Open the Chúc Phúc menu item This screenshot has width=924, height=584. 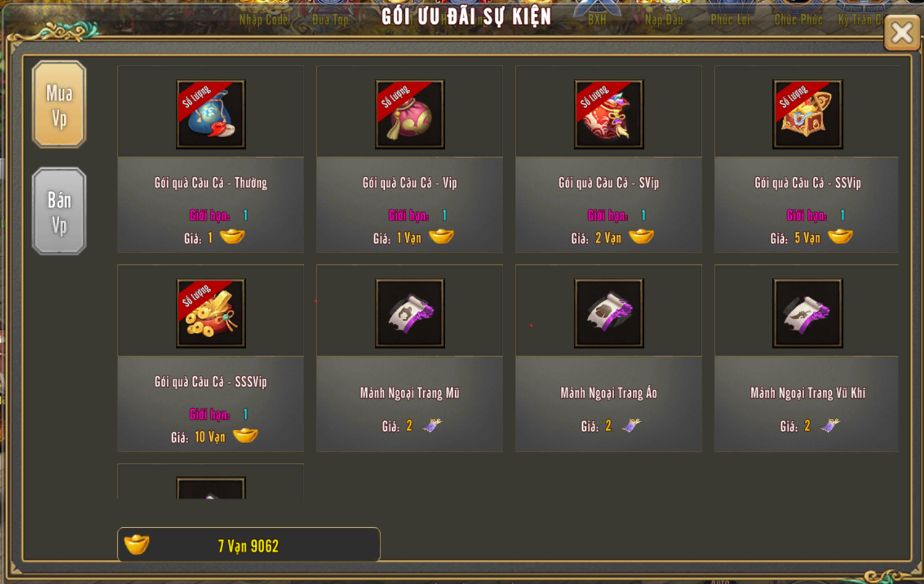798,20
